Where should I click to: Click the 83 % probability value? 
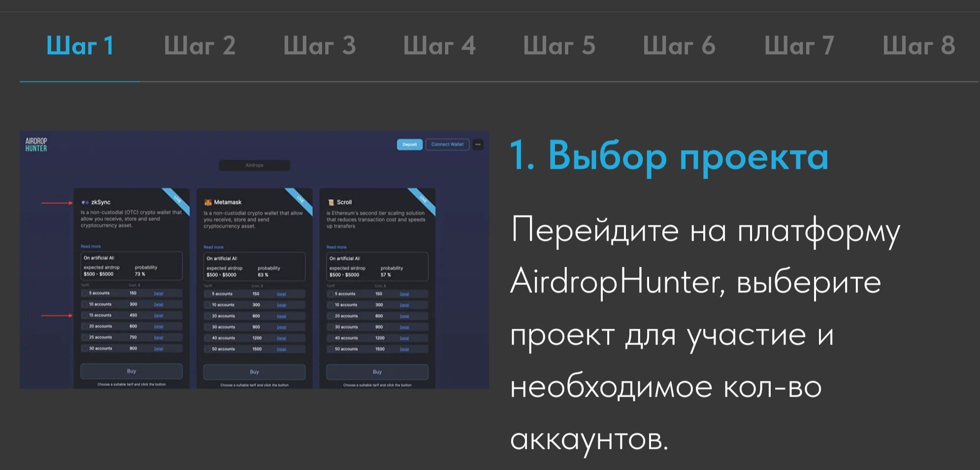pos(263,275)
